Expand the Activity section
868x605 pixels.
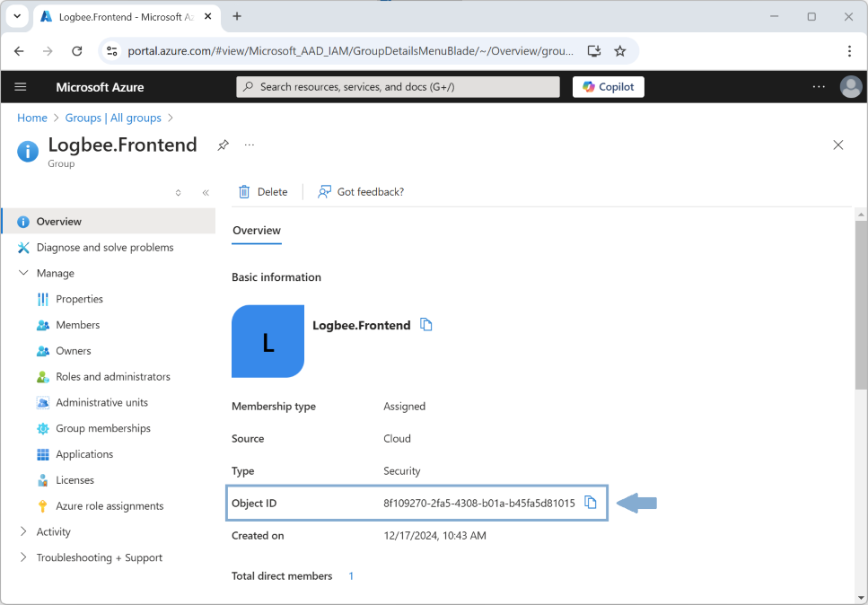coord(23,531)
